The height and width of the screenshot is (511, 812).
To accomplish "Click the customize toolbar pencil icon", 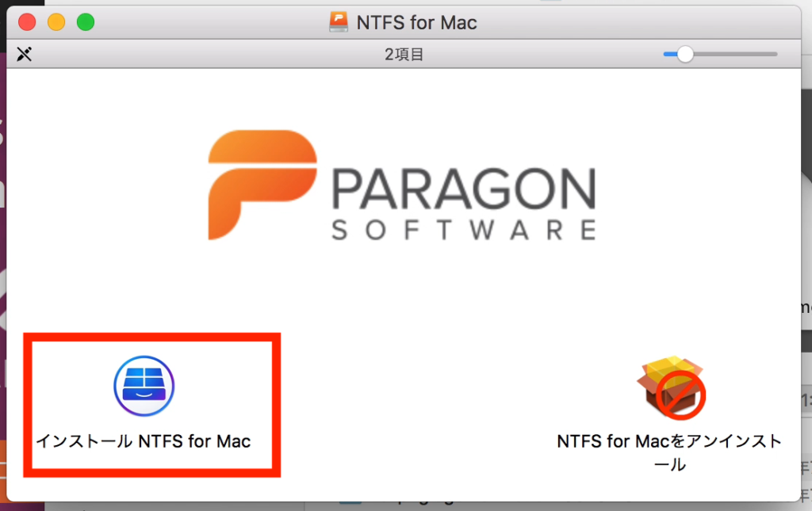I will pos(24,54).
